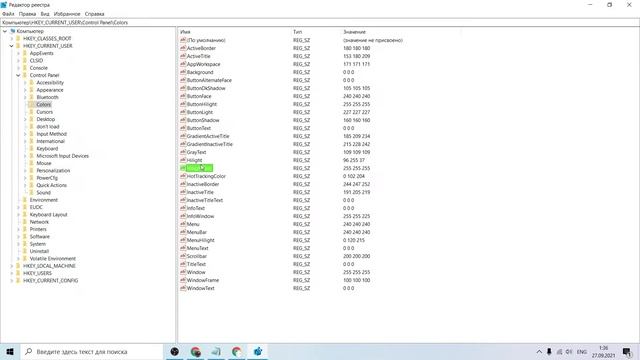Expand the Desktop key arrow

click(x=25, y=119)
